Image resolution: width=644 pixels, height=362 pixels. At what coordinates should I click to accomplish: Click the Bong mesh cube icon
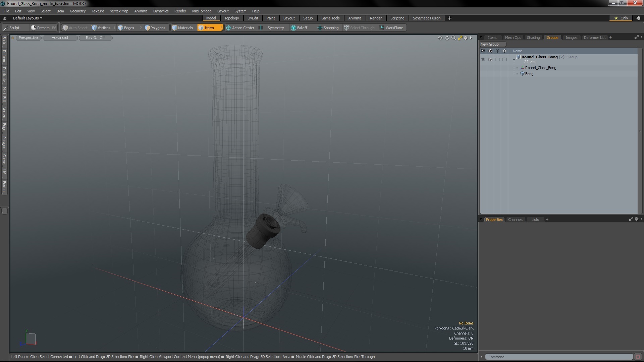coord(522,74)
